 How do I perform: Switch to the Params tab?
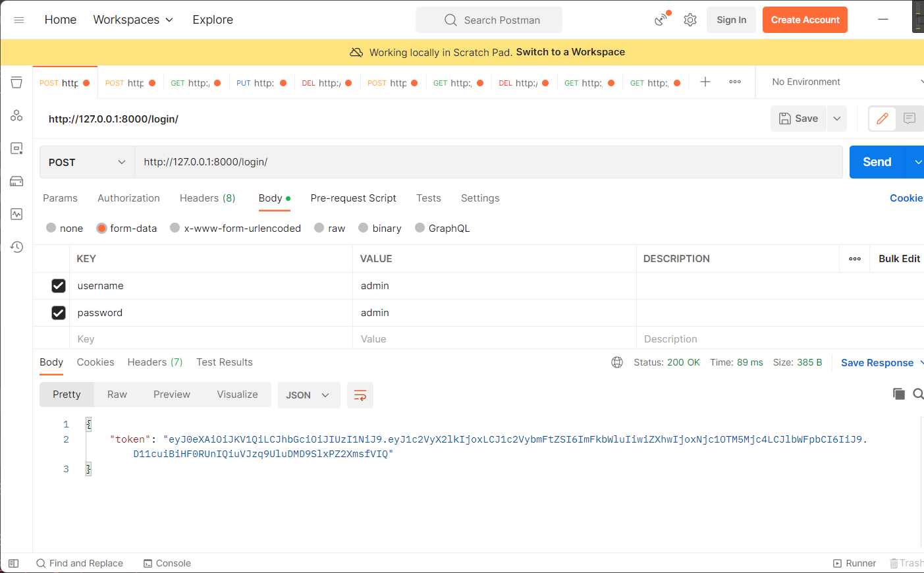pos(60,198)
